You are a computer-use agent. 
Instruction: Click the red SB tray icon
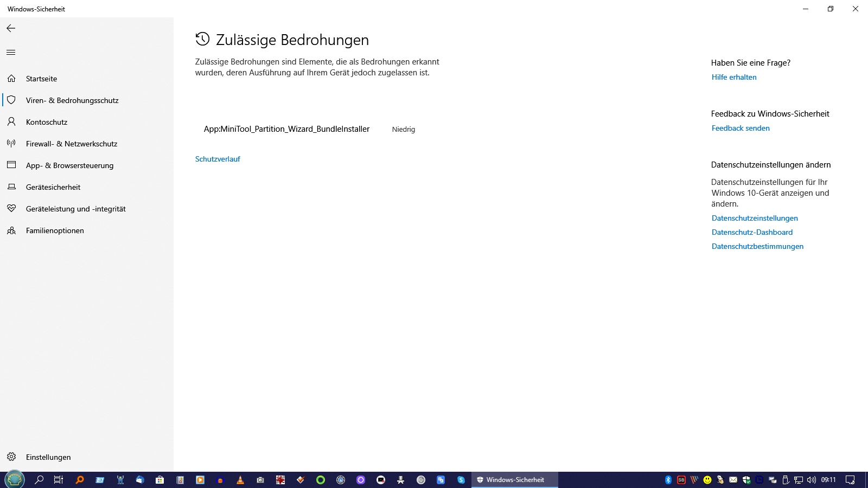681,480
